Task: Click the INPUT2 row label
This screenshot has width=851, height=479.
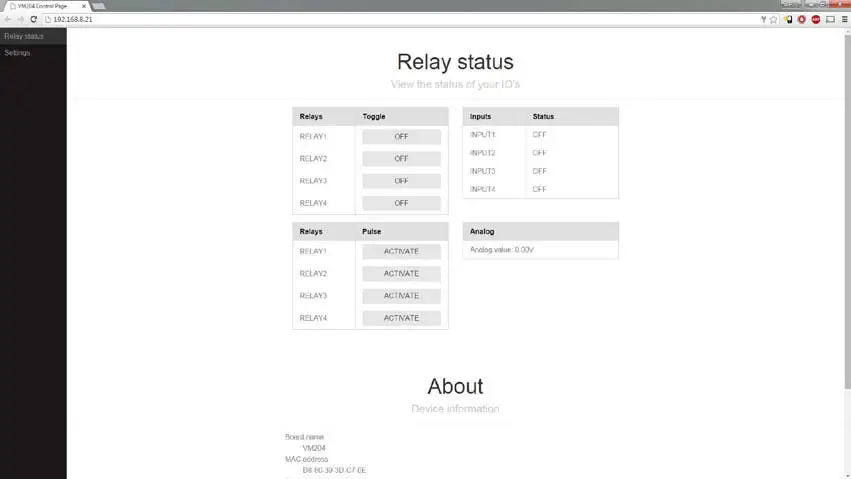Action: [482, 153]
